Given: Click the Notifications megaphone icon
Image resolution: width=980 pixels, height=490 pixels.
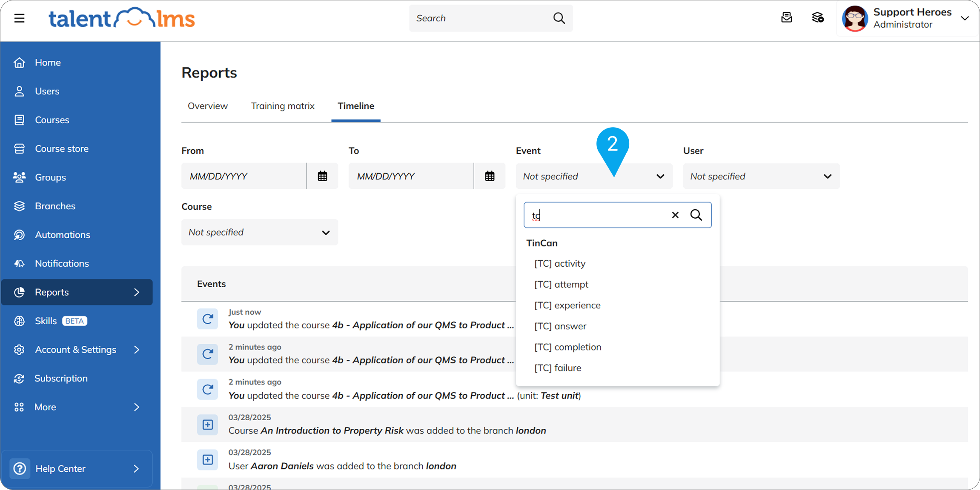Looking at the screenshot, I should click(19, 263).
